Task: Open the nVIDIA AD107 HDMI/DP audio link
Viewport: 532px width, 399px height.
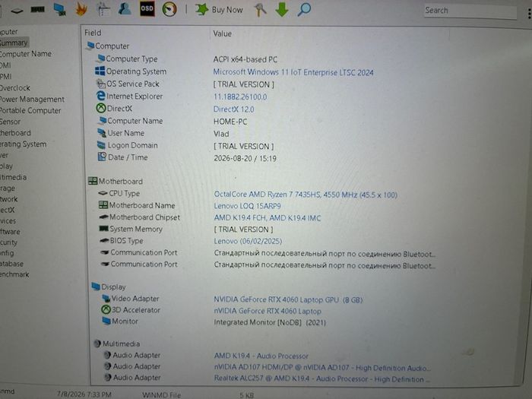Action: coord(322,367)
